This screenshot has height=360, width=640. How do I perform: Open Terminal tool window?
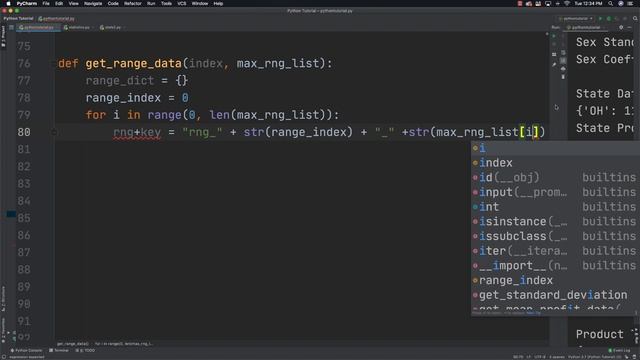(x=59, y=350)
